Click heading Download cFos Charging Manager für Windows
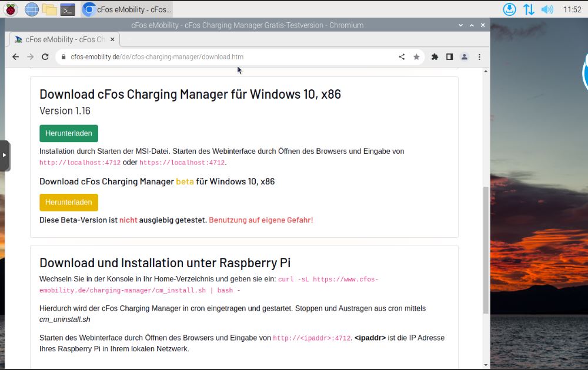 click(x=190, y=95)
